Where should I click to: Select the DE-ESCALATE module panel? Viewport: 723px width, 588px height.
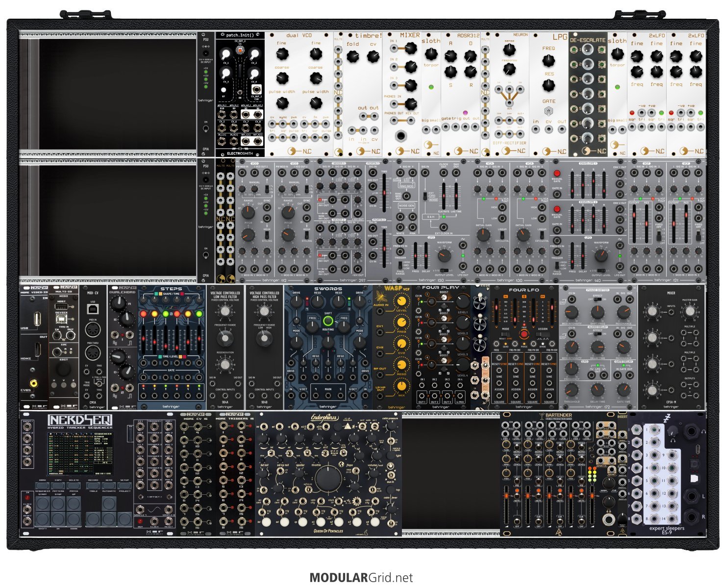(x=588, y=94)
